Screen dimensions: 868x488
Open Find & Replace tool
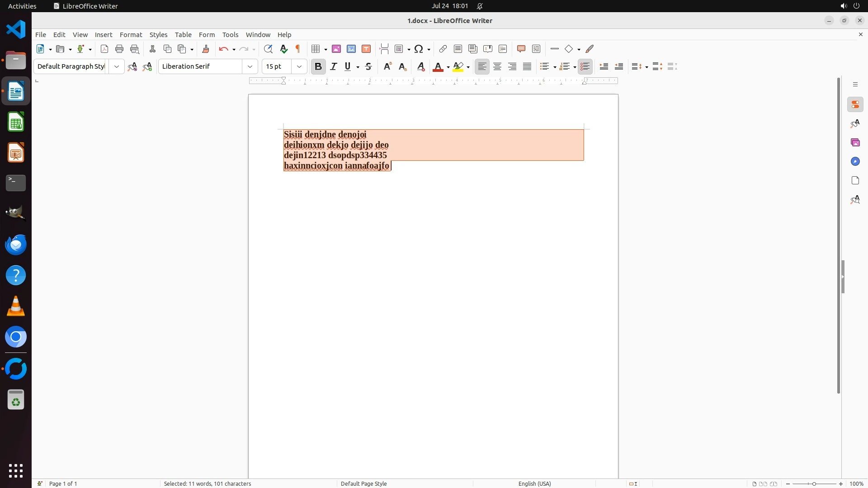[268, 49]
